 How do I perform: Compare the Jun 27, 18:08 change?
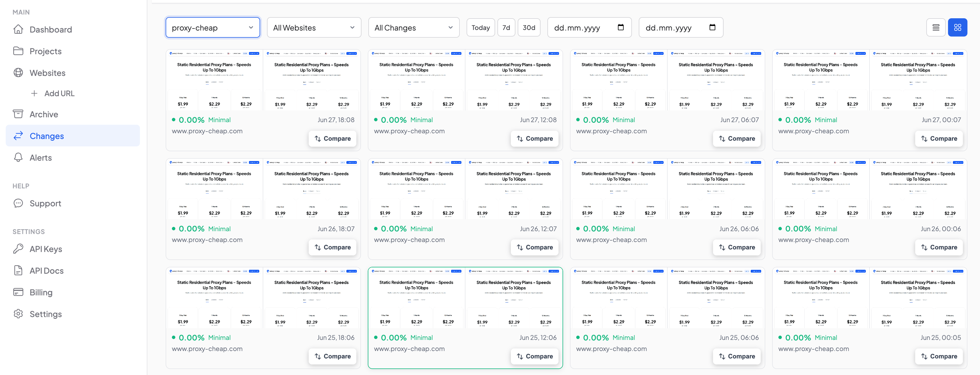click(x=332, y=138)
